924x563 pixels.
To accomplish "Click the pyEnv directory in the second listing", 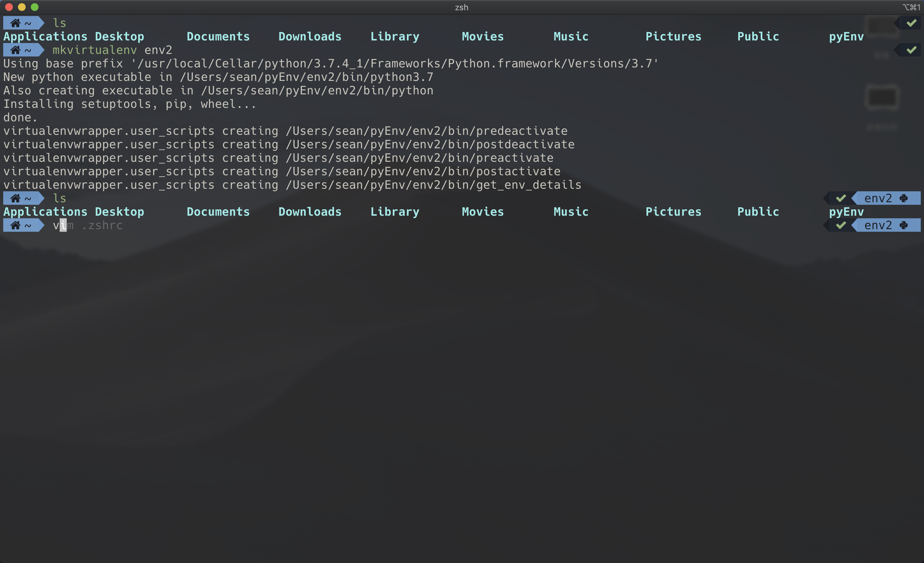I will pyautogui.click(x=846, y=212).
